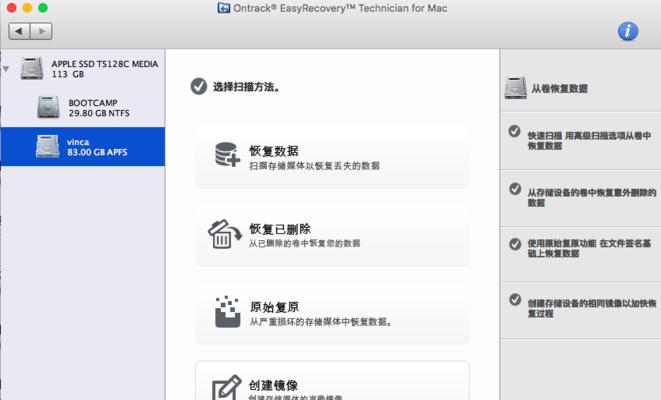Click the drive icon beside 从卷恢复数据
Viewport: 661px width, 400px height.
pos(516,88)
